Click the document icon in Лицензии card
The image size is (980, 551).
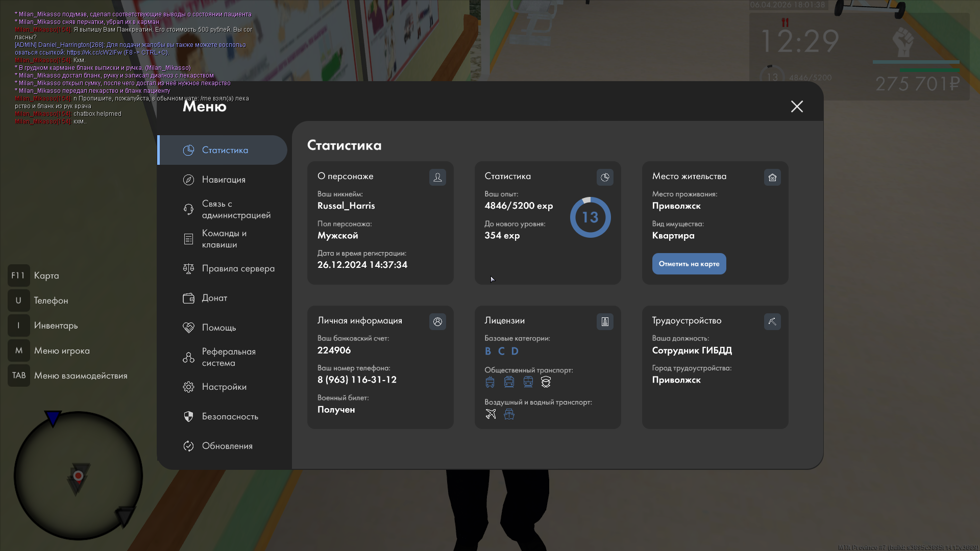tap(605, 321)
